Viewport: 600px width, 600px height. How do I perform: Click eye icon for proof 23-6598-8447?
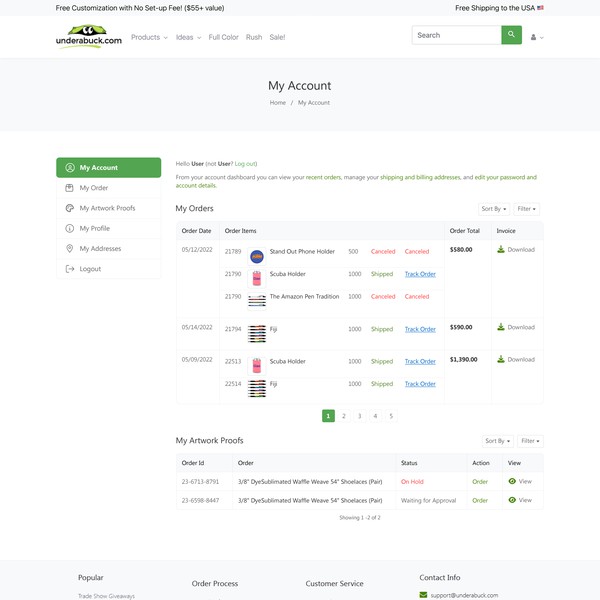click(512, 500)
